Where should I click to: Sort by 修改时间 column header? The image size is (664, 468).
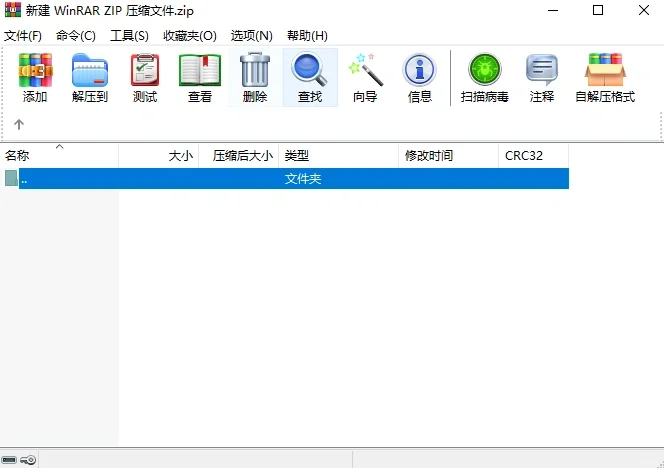(449, 155)
